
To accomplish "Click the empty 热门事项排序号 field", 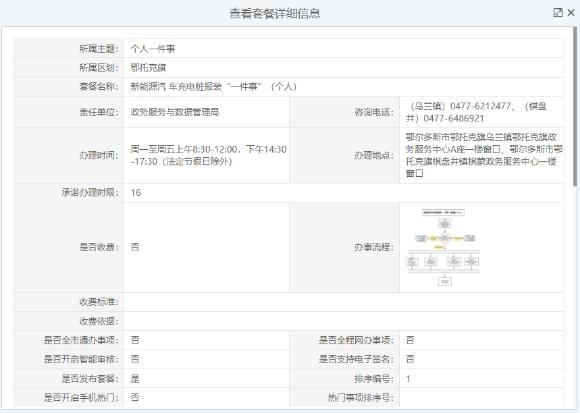I will click(482, 397).
